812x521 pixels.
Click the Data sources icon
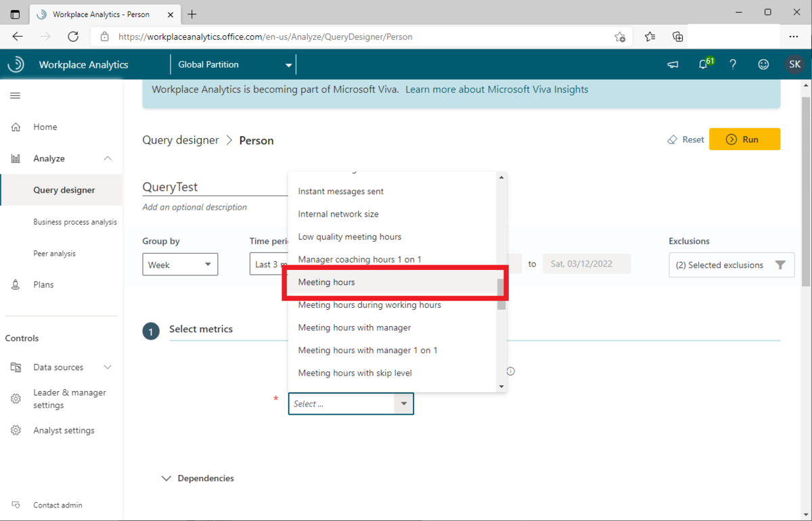tap(16, 367)
